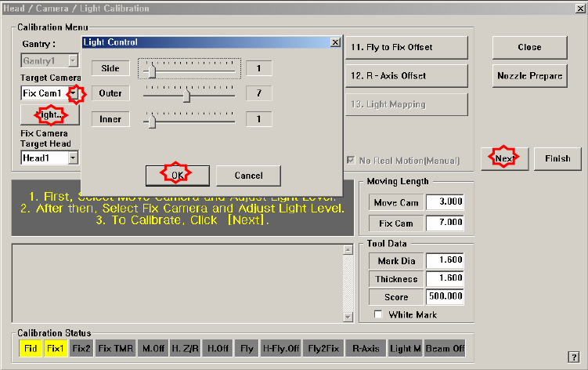Click the Outer light value field
588x370 pixels.
[x=258, y=93]
